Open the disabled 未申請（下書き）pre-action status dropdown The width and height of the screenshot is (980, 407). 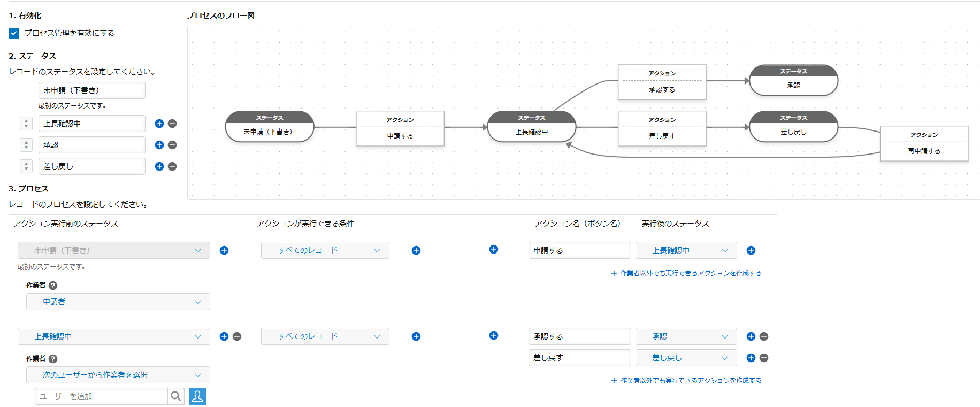pos(114,250)
